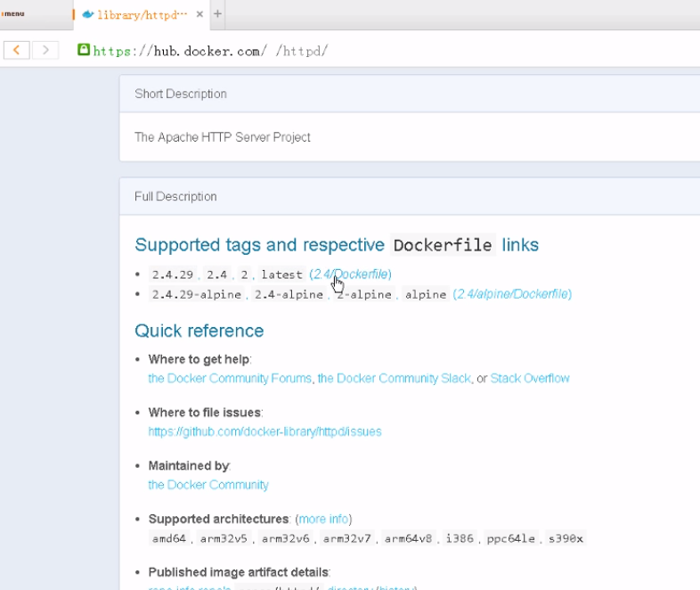Click the arm32v6 architecture tag
Viewport: 700px width, 590px height.
(285, 538)
